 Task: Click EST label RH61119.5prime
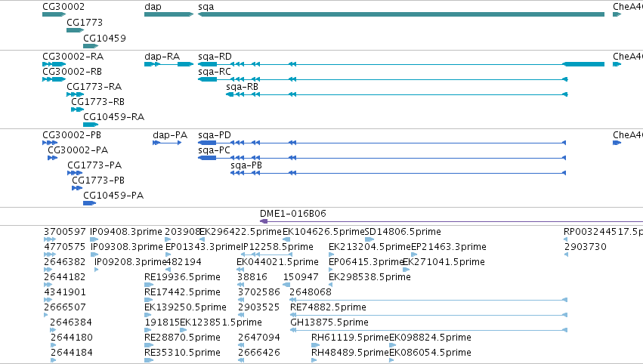pos(350,338)
